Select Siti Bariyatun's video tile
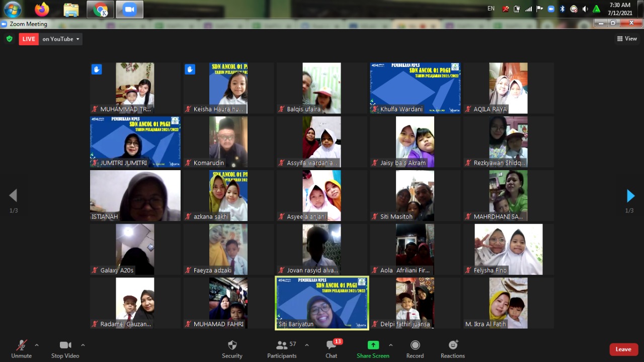Image resolution: width=644 pixels, height=362 pixels. (x=322, y=303)
